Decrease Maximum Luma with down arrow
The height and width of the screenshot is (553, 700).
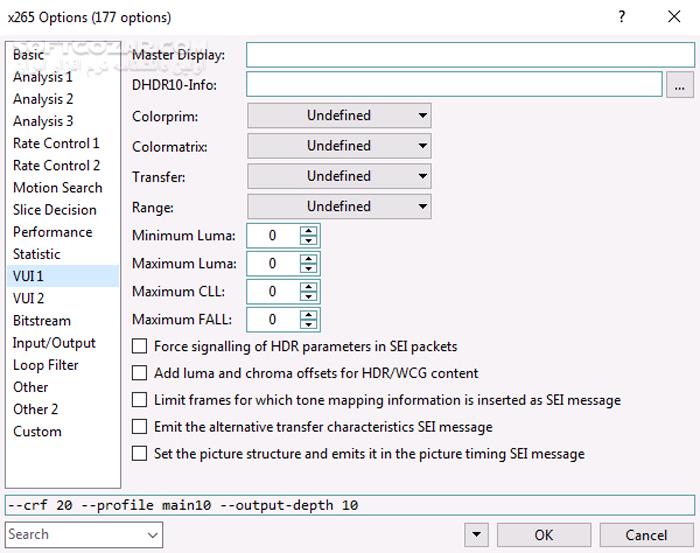309,269
